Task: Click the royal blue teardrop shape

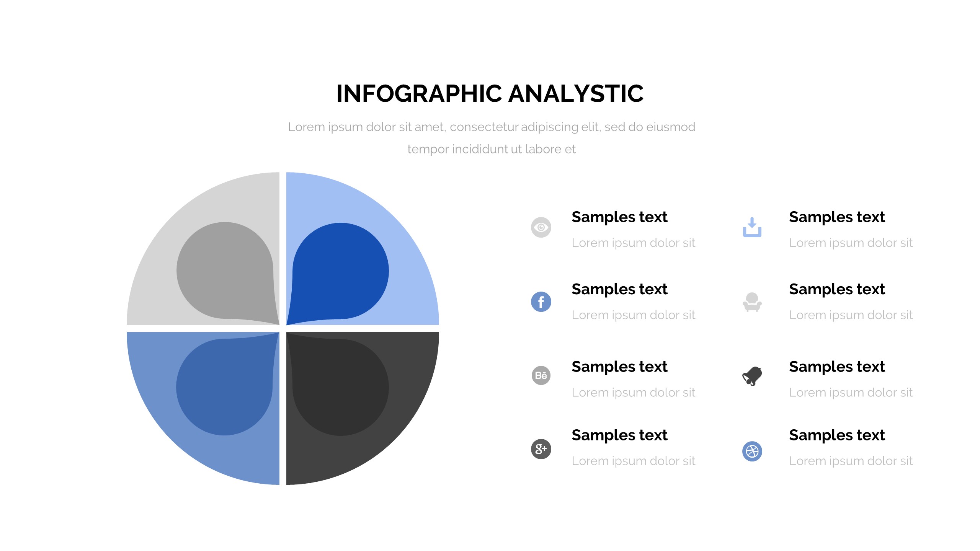Action: click(x=341, y=272)
